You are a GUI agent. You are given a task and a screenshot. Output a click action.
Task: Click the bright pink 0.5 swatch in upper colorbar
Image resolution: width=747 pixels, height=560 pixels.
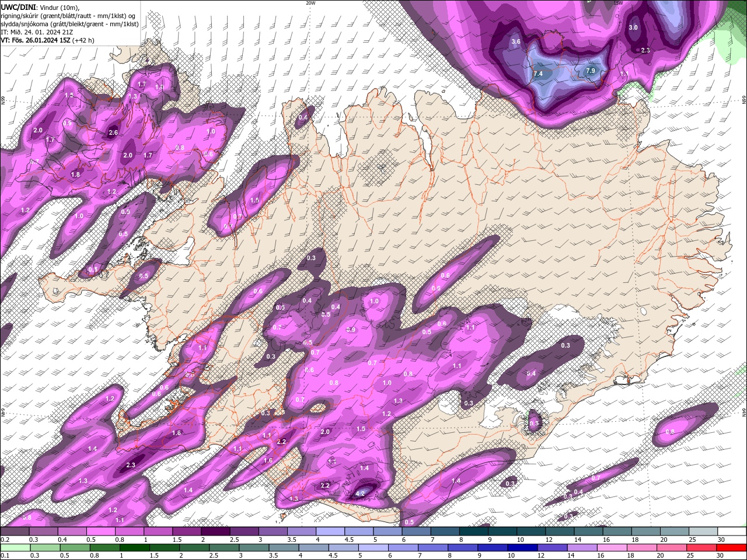pos(100,531)
